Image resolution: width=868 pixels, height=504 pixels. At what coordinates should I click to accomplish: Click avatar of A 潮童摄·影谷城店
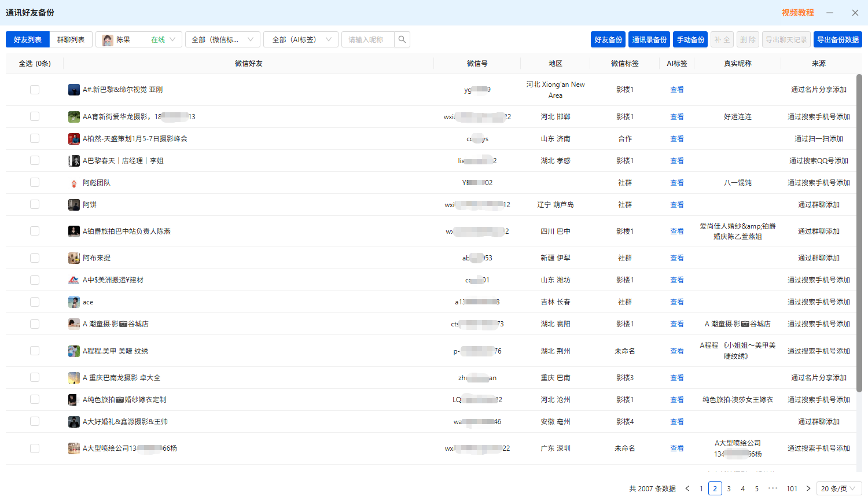click(74, 324)
